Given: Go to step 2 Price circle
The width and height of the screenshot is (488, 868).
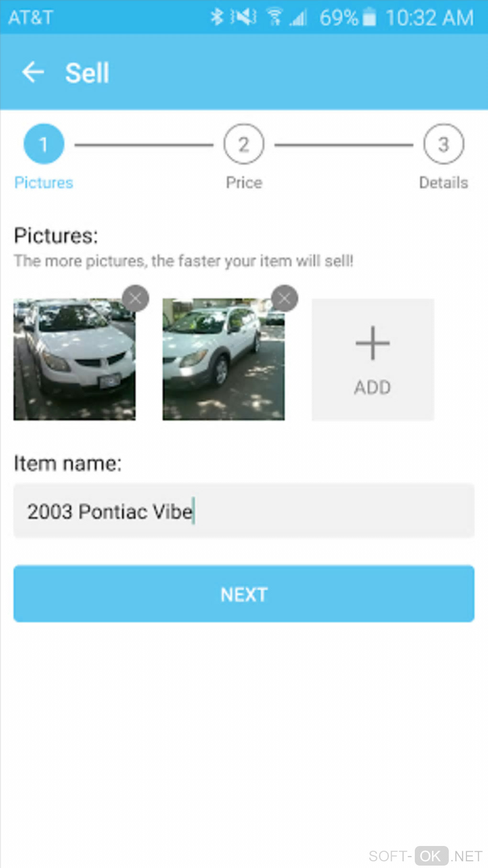Looking at the screenshot, I should point(244,144).
